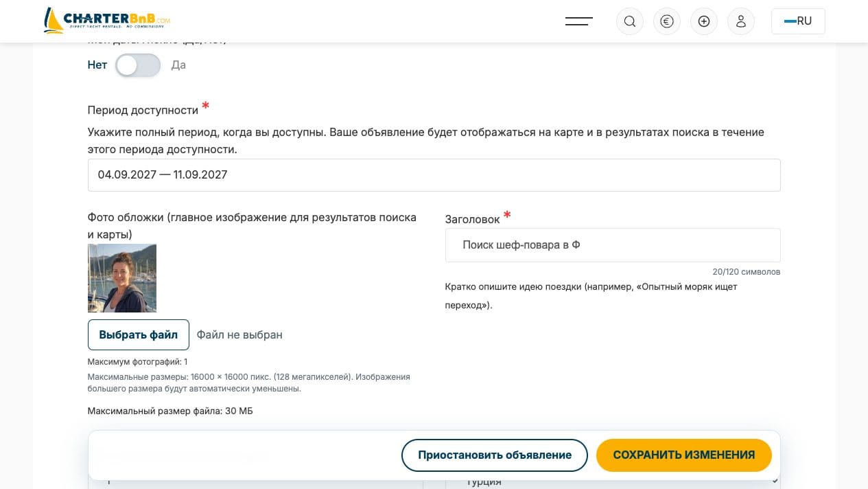868x489 pixels.
Task: Open the hamburger menu lines
Action: (579, 21)
